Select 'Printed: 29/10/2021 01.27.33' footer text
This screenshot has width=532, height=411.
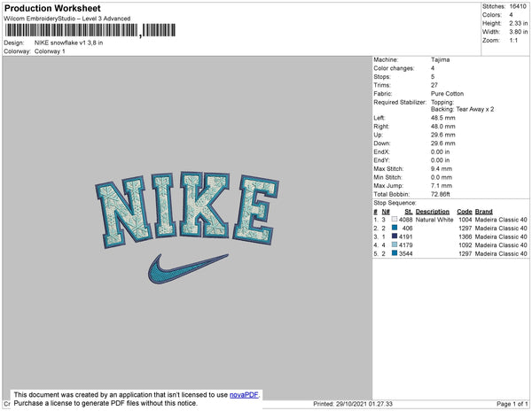(x=353, y=404)
